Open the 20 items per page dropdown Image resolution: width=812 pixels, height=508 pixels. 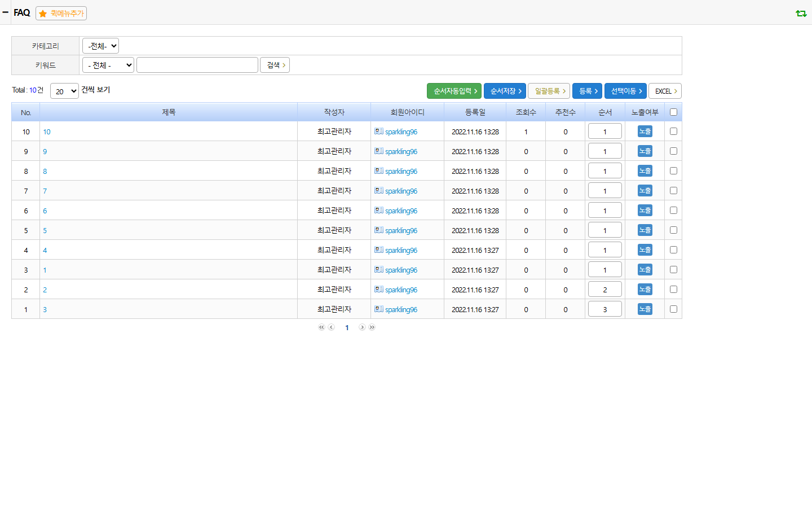pyautogui.click(x=64, y=91)
